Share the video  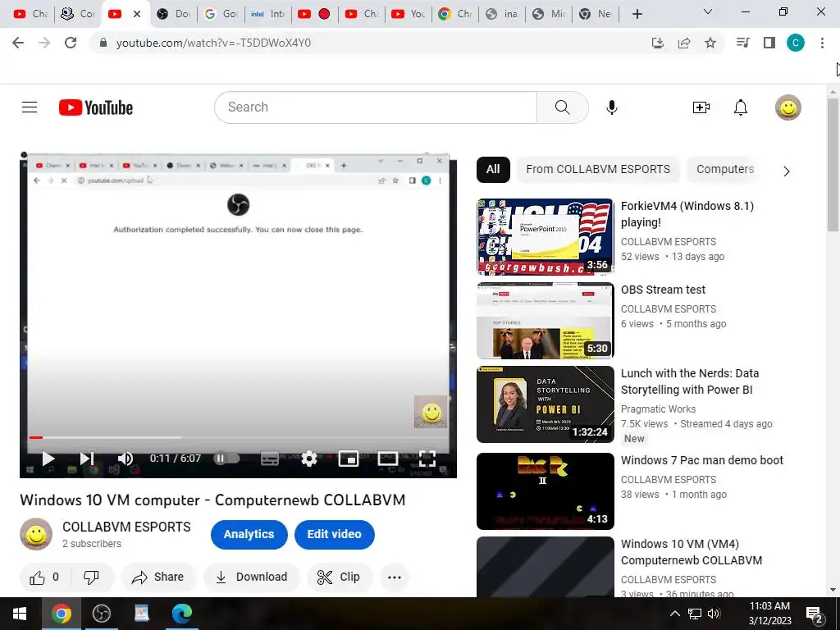click(x=158, y=577)
